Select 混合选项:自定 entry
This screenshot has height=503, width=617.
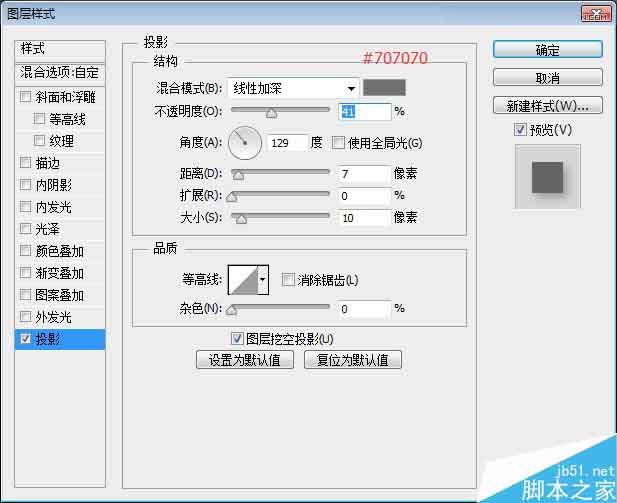tap(60, 72)
